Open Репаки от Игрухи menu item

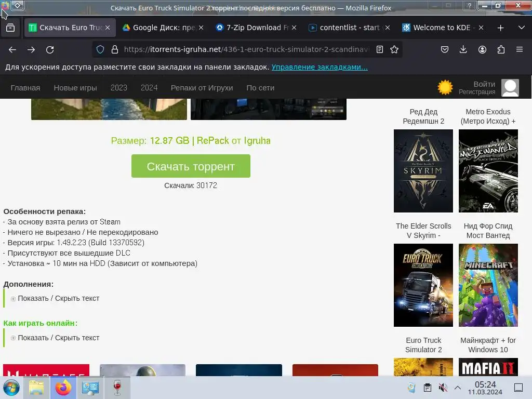[202, 88]
